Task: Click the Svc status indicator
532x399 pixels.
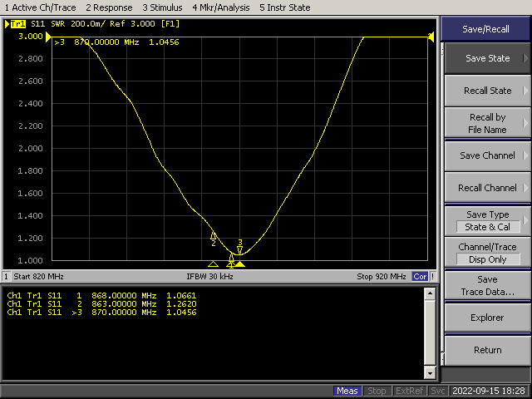Action: point(437,391)
